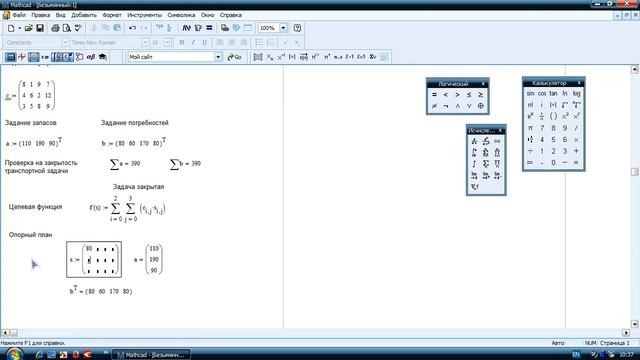Open Print Preview icon

tap(67, 28)
